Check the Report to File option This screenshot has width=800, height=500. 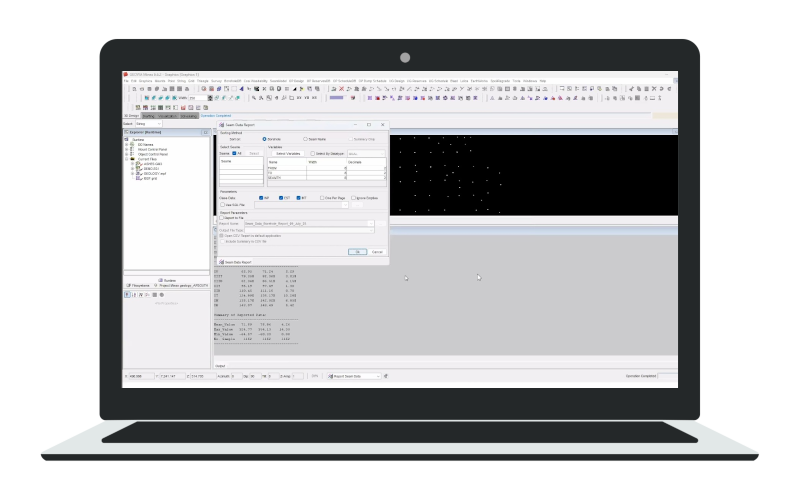tap(222, 218)
